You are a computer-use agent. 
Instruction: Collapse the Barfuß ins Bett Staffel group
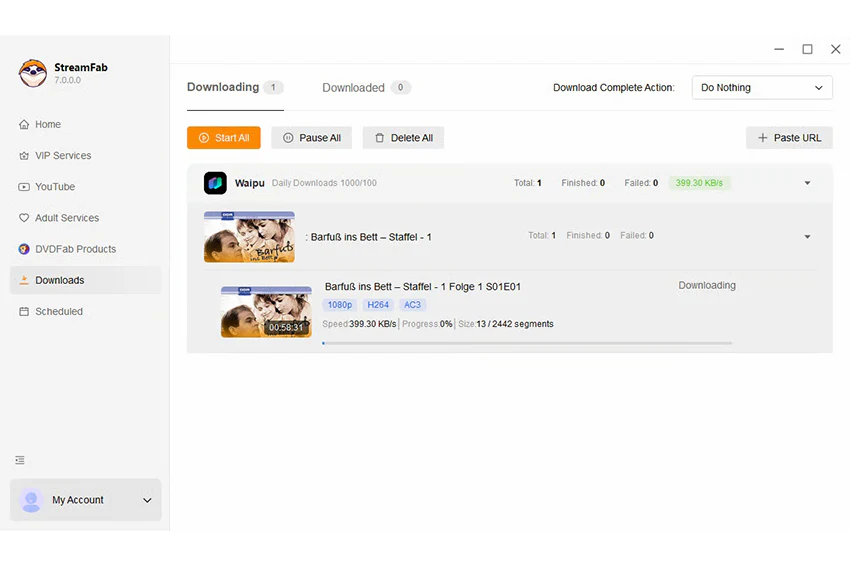pos(807,237)
